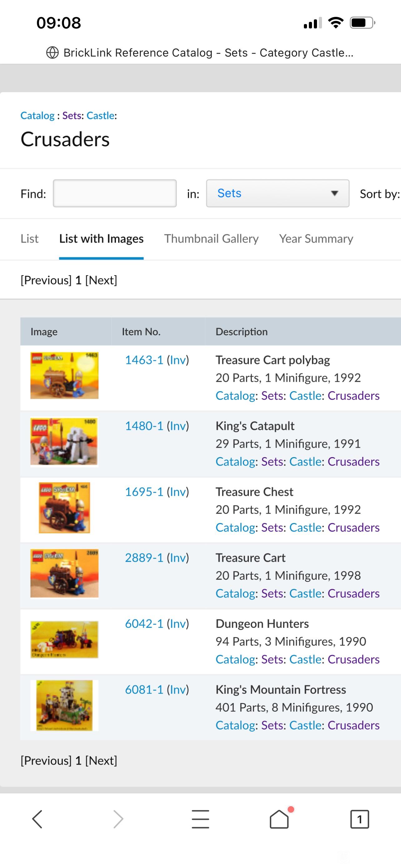401x868 pixels.
Task: Open the Treasure Chest 1695-1 thumbnail
Action: tap(64, 508)
